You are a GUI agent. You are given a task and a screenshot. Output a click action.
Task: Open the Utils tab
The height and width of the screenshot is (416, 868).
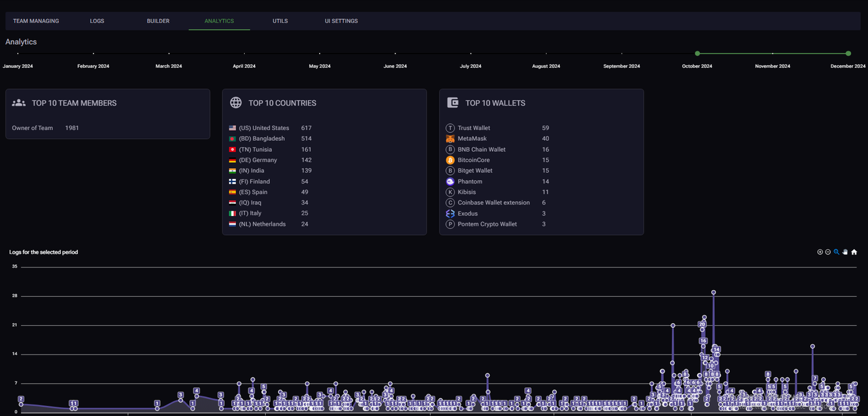280,21
